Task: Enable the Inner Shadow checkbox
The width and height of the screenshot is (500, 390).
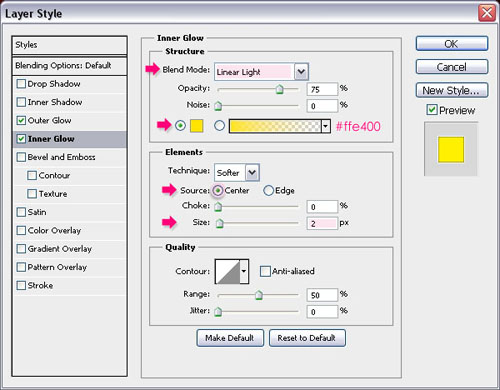Action: pos(21,102)
